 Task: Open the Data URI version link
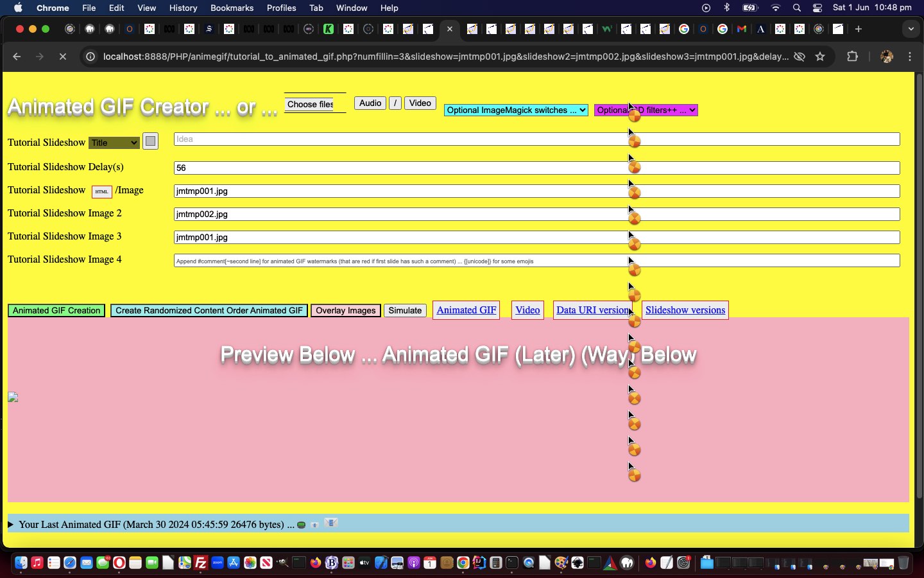point(592,310)
